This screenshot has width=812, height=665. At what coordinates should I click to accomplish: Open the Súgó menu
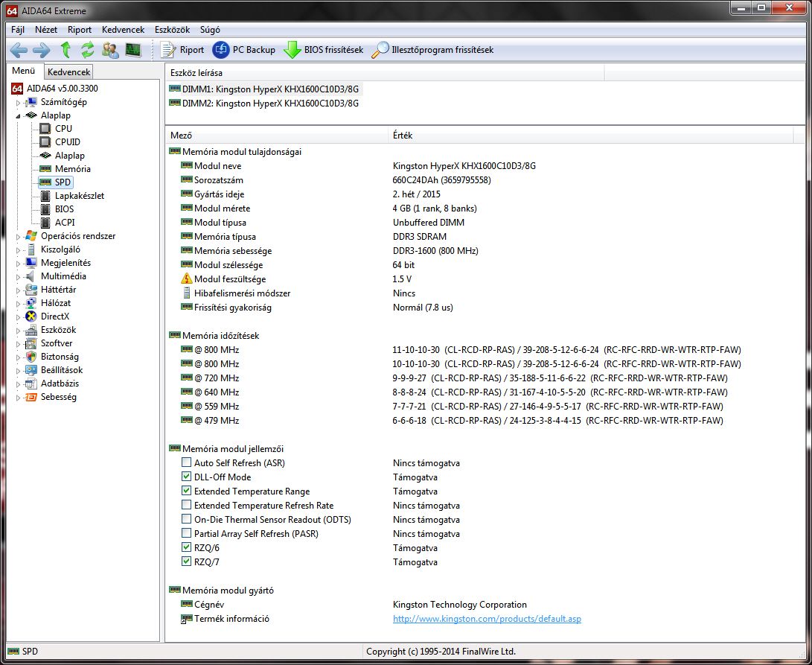(x=210, y=30)
